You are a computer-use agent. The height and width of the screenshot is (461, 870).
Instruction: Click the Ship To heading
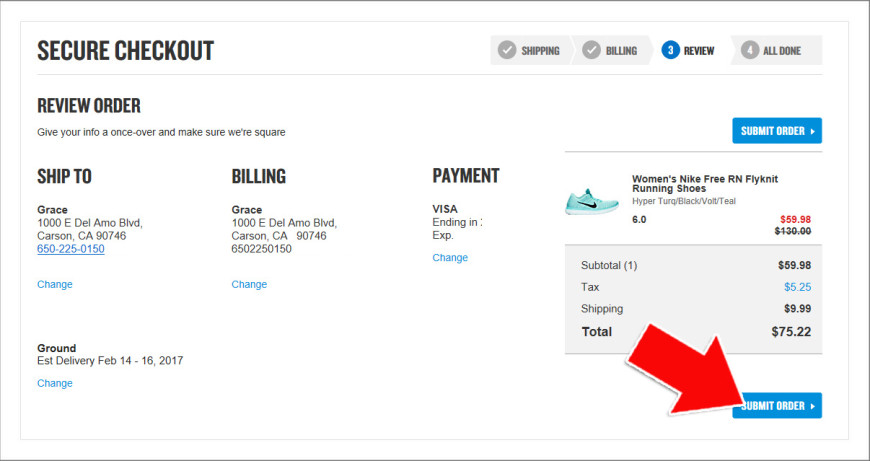click(x=64, y=176)
